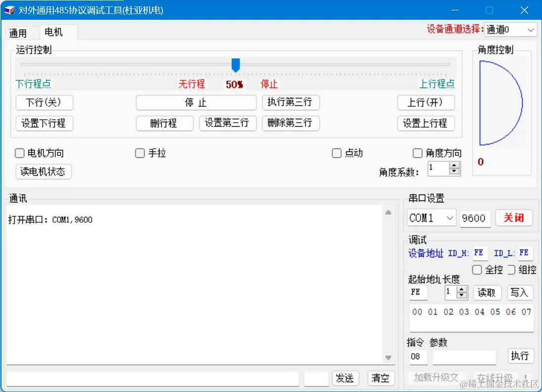Click the 打开串口: COM1,9600 log line

(x=50, y=220)
